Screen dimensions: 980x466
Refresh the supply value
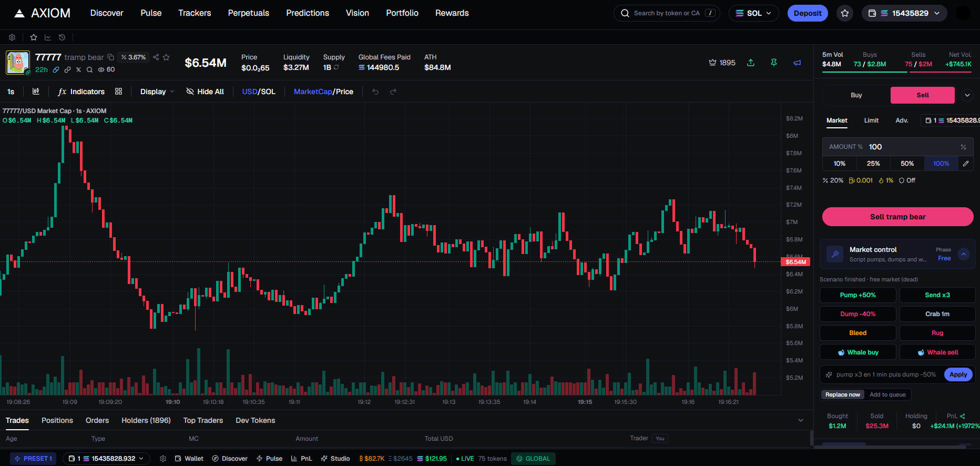[336, 67]
